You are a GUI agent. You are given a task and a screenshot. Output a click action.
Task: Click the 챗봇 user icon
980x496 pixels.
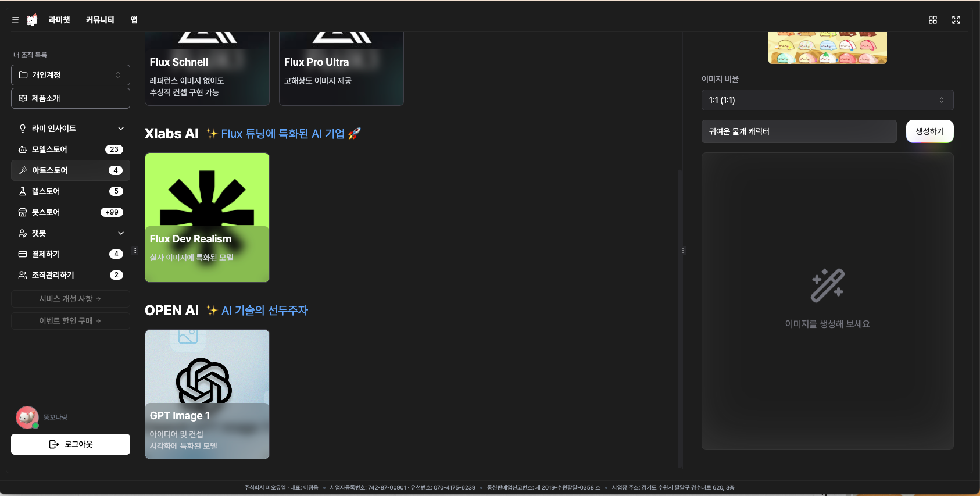pos(23,233)
